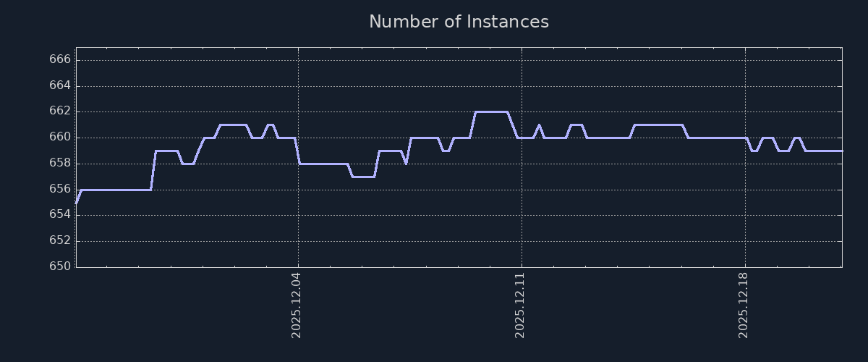Click the 664 y-axis tick label
This screenshot has height=362, width=868.
point(60,85)
